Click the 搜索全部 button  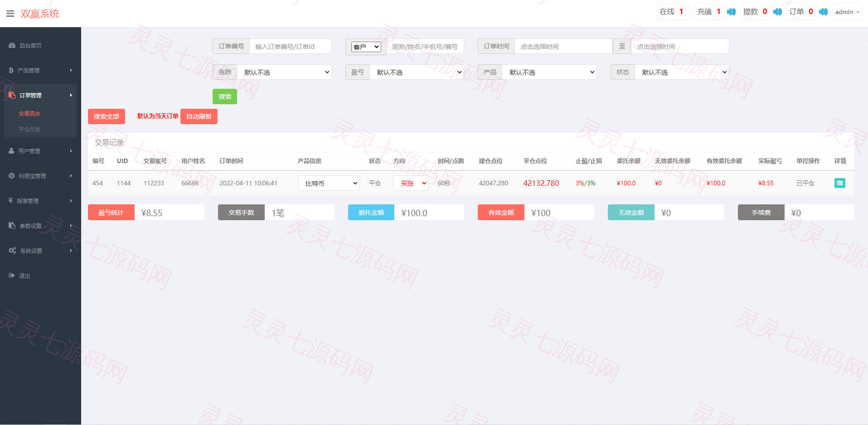(107, 116)
